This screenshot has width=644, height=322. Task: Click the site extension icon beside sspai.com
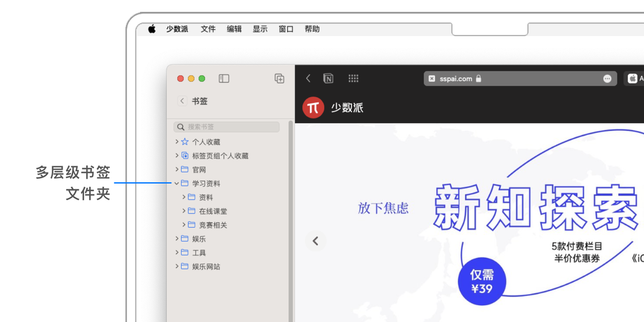[432, 79]
